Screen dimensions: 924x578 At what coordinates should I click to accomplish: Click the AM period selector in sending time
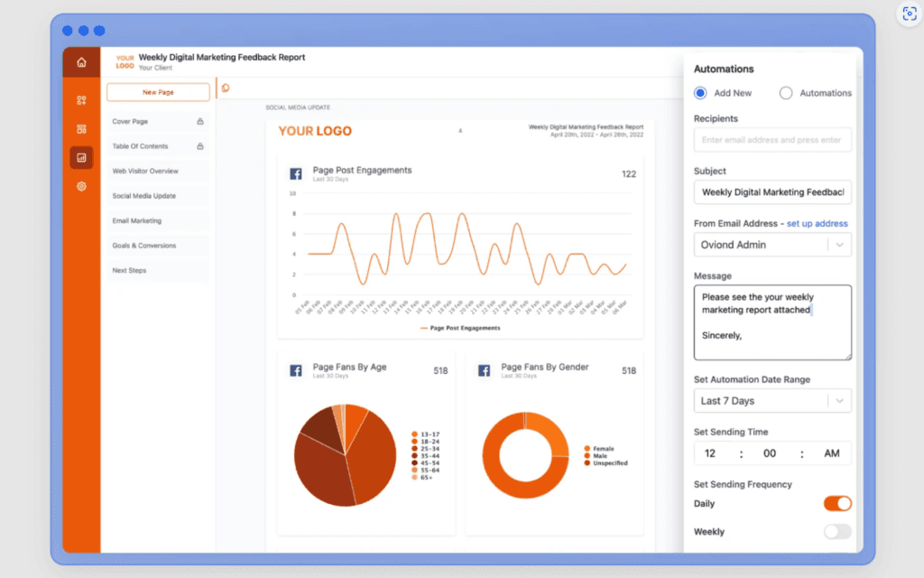831,453
